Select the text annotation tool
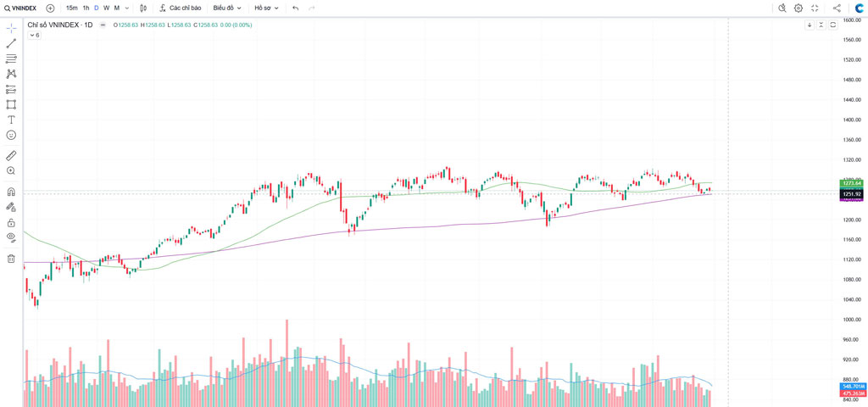868x407 pixels. (11, 120)
